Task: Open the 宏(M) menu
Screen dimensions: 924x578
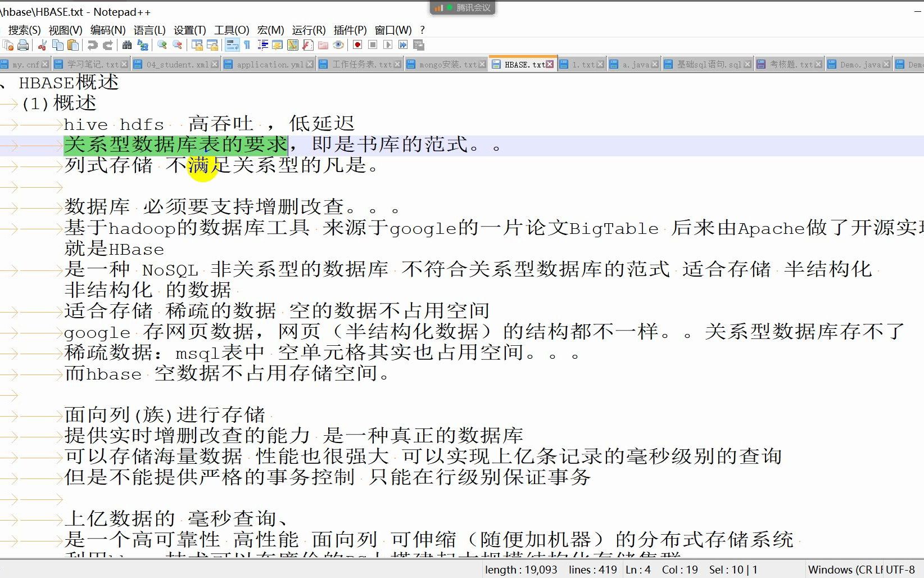Action: tap(271, 30)
